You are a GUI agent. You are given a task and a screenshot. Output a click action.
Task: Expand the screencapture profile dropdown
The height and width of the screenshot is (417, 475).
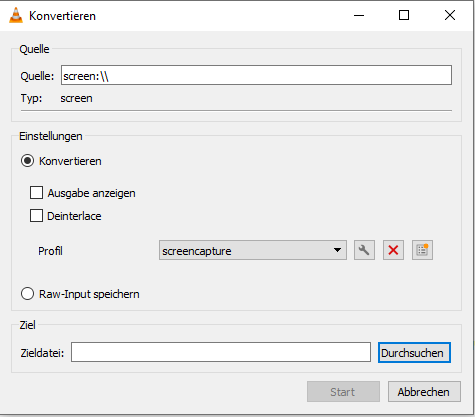(x=253, y=250)
